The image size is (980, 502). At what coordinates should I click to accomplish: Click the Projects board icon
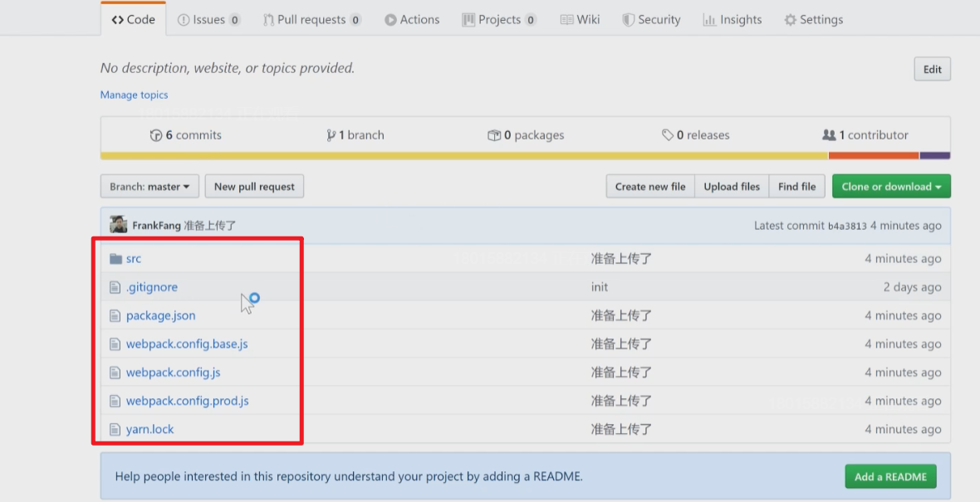(x=468, y=20)
